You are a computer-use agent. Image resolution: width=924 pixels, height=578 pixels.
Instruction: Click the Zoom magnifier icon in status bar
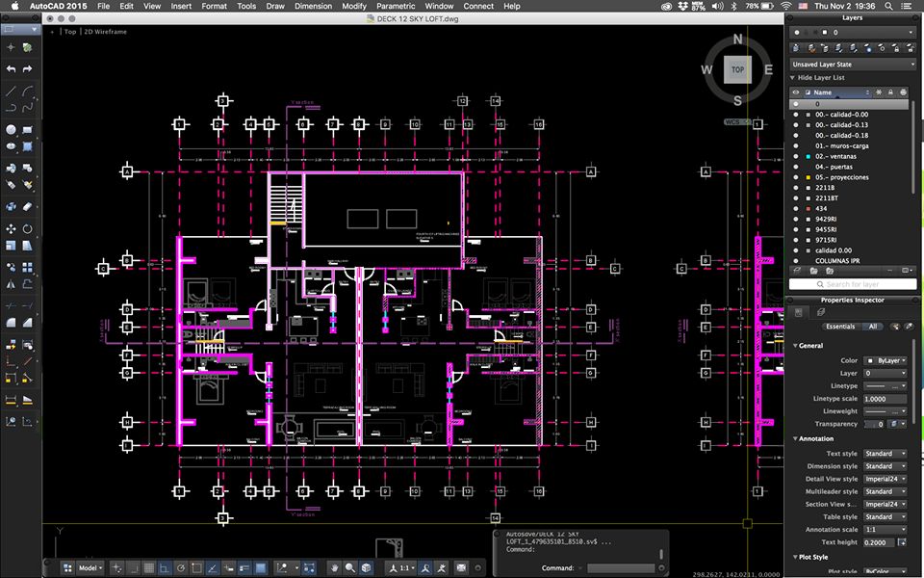(x=350, y=568)
